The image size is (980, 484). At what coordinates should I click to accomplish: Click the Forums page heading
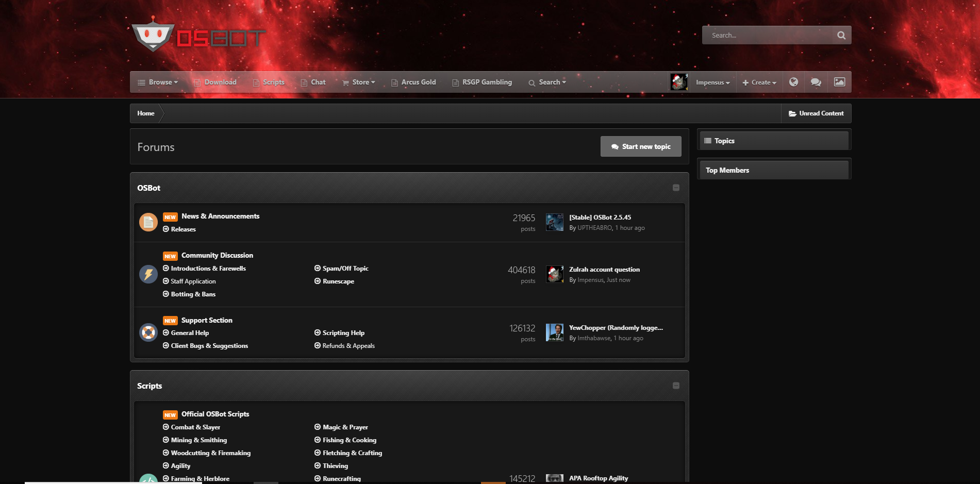(156, 147)
